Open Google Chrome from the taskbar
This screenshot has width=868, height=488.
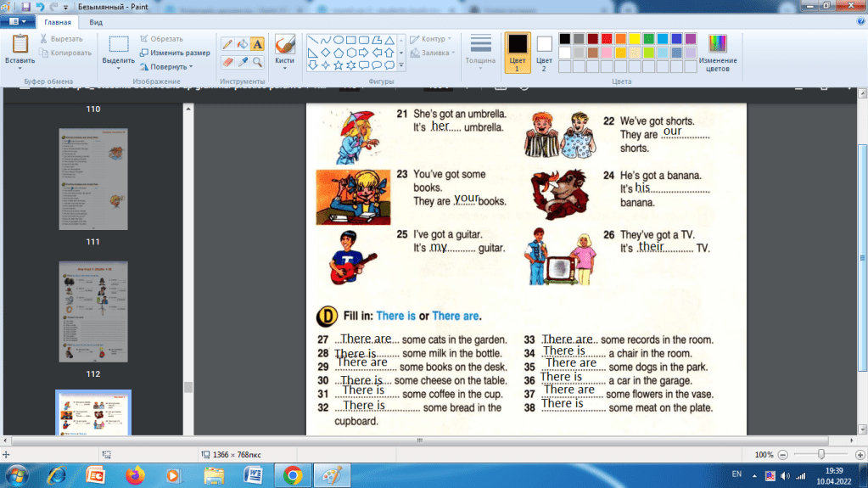pyautogui.click(x=292, y=475)
